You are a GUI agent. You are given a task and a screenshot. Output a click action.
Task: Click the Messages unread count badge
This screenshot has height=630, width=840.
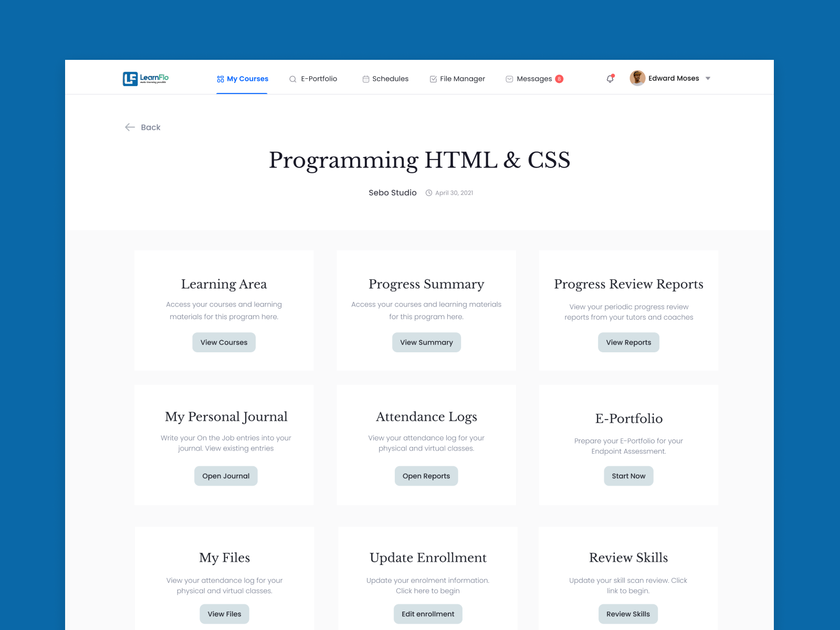pyautogui.click(x=559, y=78)
